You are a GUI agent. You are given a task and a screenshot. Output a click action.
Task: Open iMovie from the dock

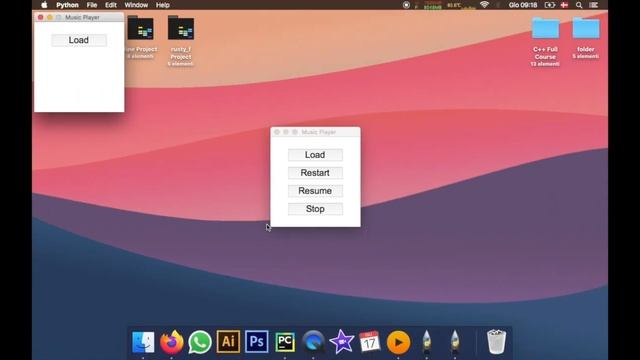pyautogui.click(x=342, y=342)
